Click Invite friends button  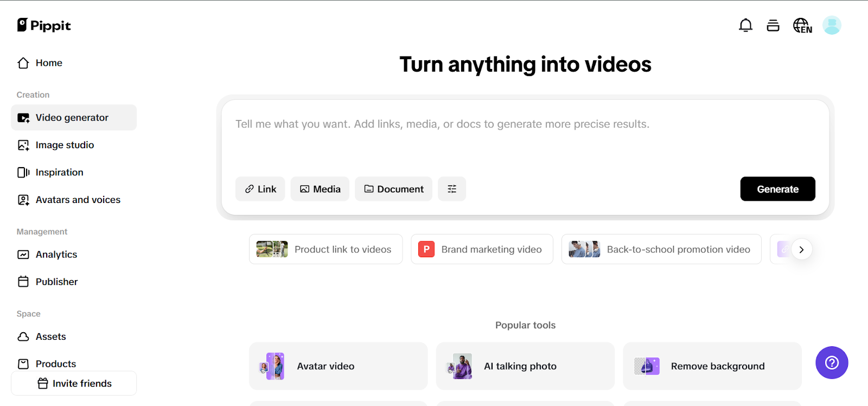click(74, 383)
